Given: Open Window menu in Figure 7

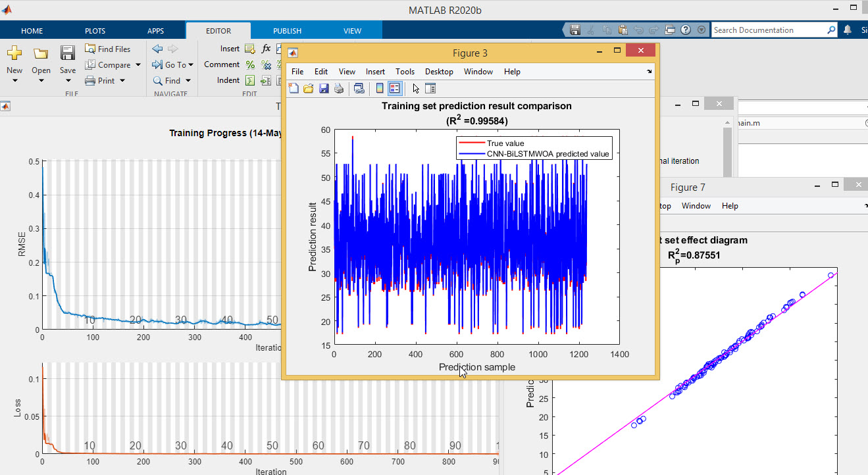Looking at the screenshot, I should [696, 206].
